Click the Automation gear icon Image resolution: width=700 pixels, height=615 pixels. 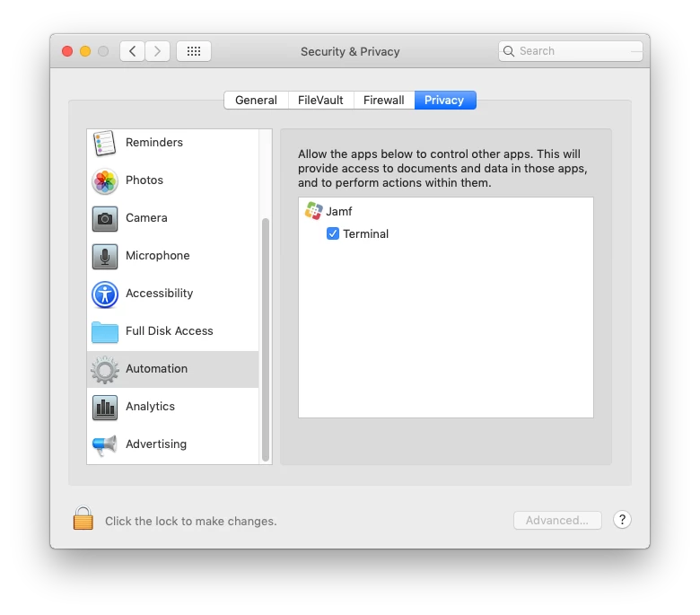point(105,369)
